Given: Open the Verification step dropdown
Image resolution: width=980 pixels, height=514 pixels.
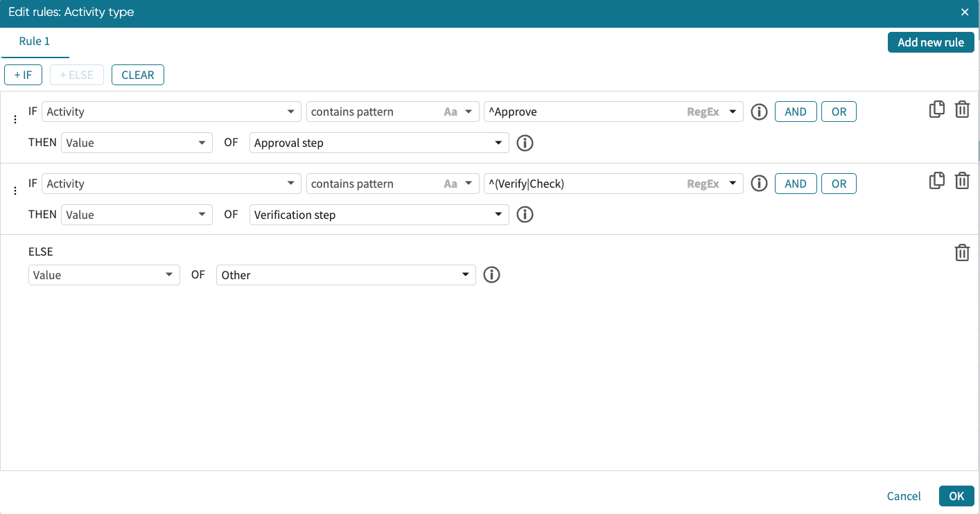Looking at the screenshot, I should click(x=498, y=215).
